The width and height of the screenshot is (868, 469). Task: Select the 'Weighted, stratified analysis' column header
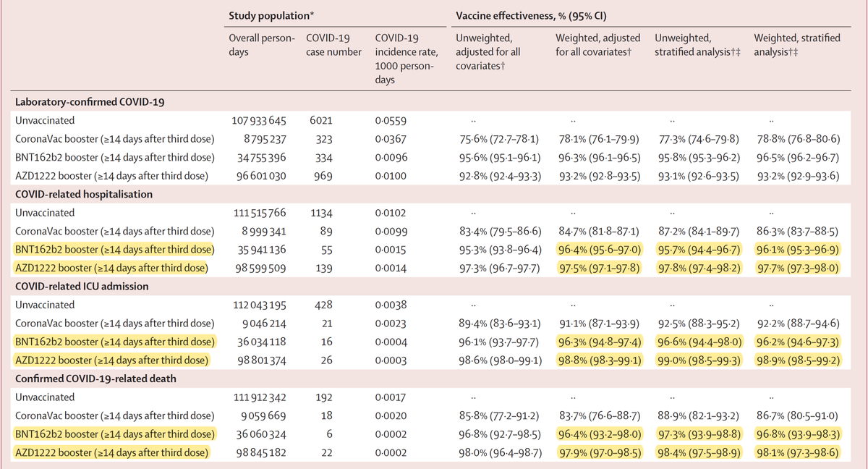[x=797, y=46]
